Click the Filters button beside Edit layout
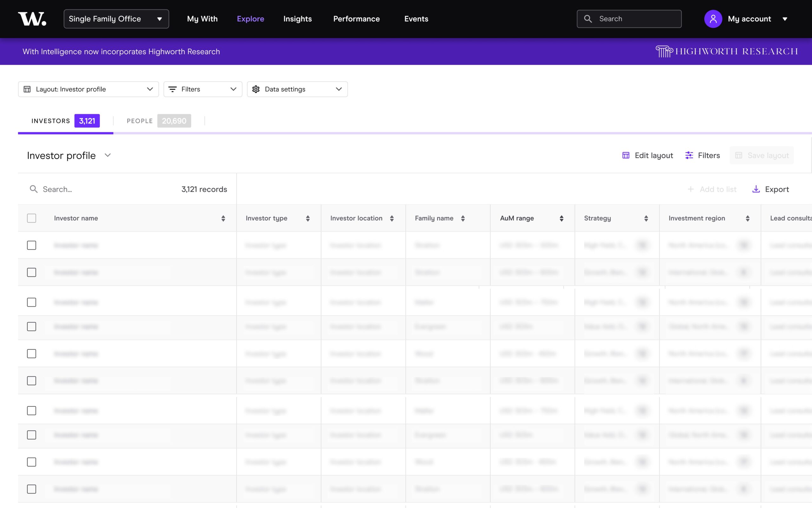 [x=703, y=155]
